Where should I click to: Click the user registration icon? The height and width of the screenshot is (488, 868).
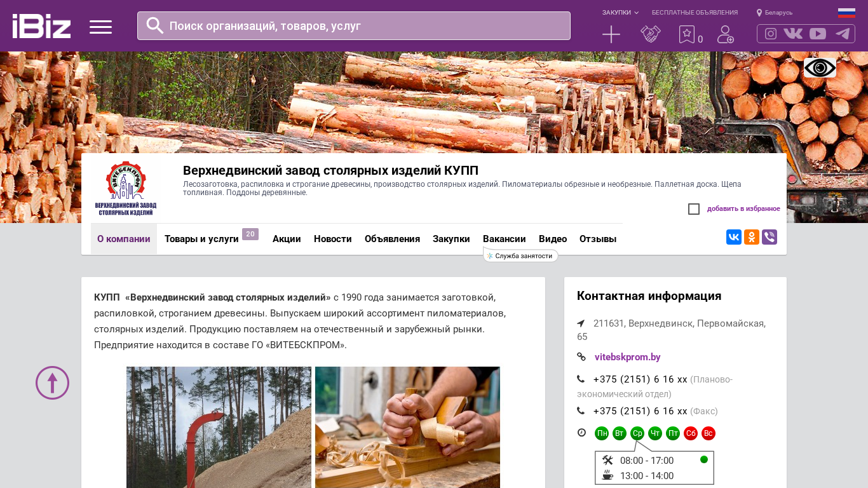click(x=726, y=34)
